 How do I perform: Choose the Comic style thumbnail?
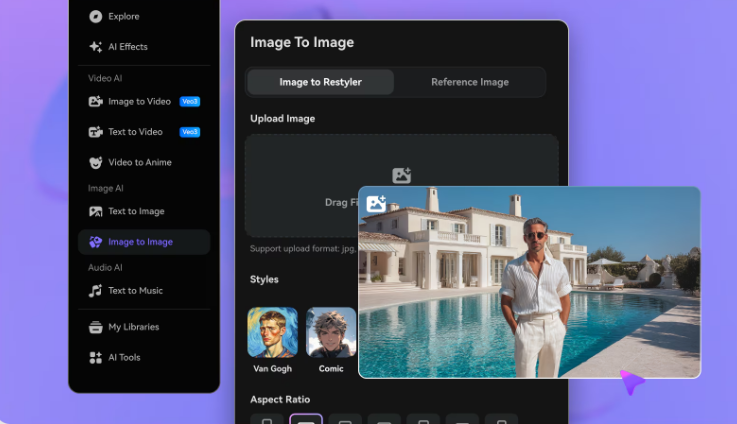331,332
